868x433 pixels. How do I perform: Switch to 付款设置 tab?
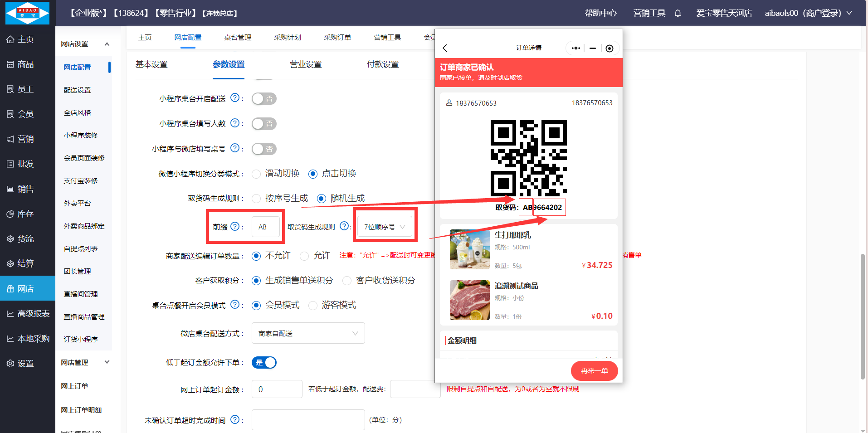coord(383,64)
